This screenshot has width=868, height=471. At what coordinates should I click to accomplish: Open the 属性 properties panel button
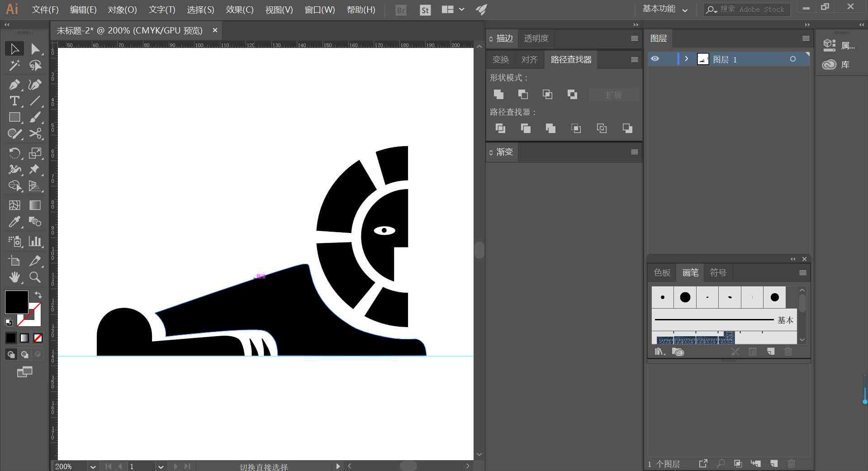[839, 45]
